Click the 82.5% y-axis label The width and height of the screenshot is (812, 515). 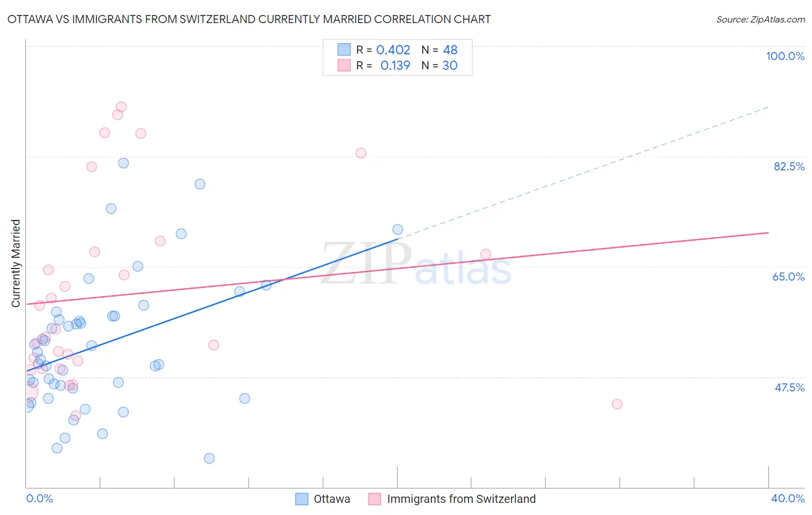(789, 166)
